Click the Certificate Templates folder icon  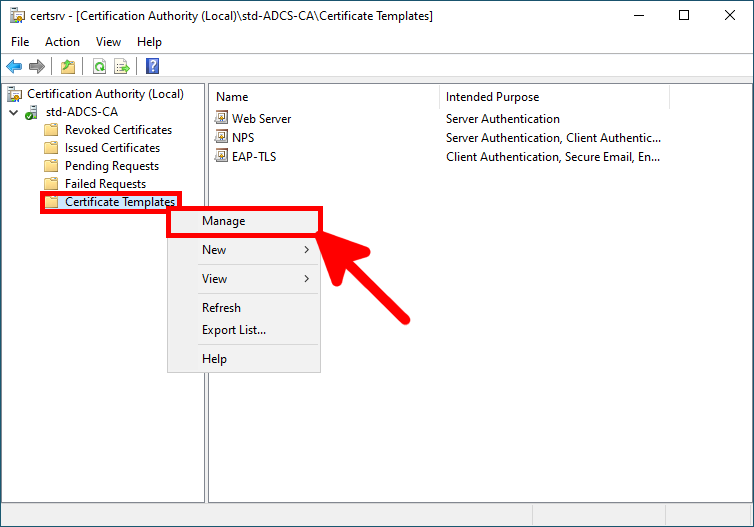(x=51, y=202)
